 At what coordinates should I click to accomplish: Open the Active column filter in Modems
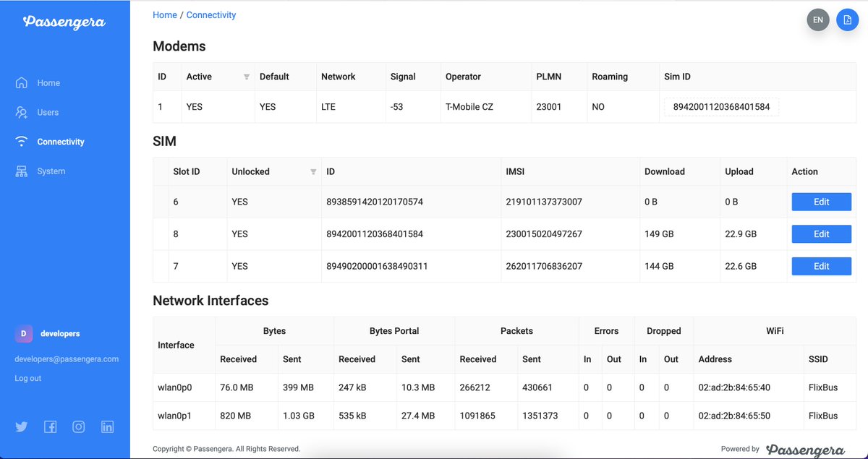[247, 77]
